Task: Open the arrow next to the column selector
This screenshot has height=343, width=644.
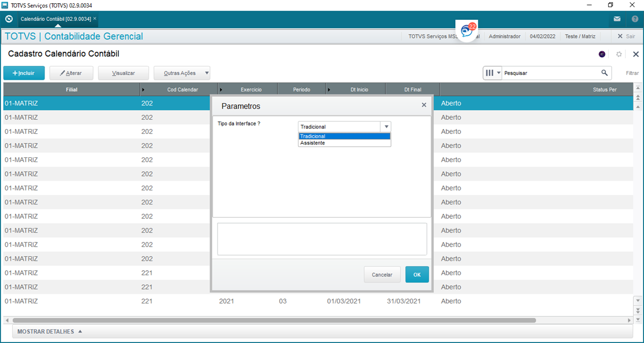Action: 499,73
